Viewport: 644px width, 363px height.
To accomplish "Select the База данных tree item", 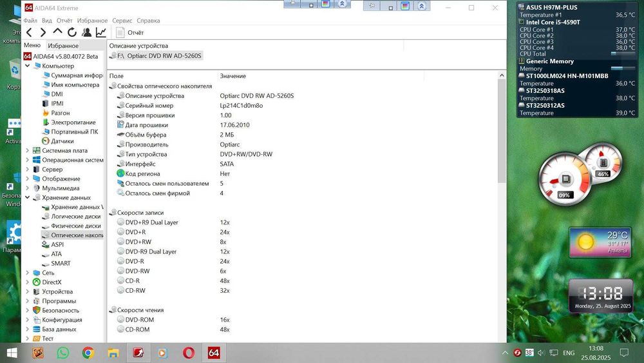I will click(55, 329).
